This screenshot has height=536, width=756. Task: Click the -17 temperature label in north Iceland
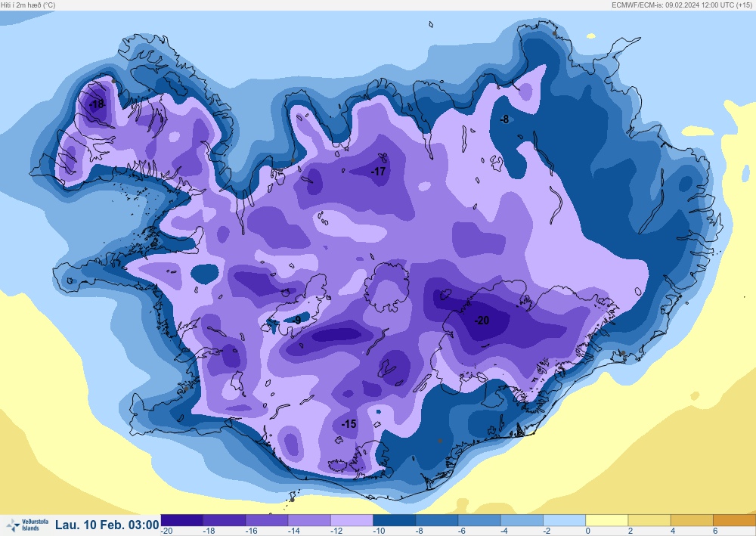tap(379, 171)
